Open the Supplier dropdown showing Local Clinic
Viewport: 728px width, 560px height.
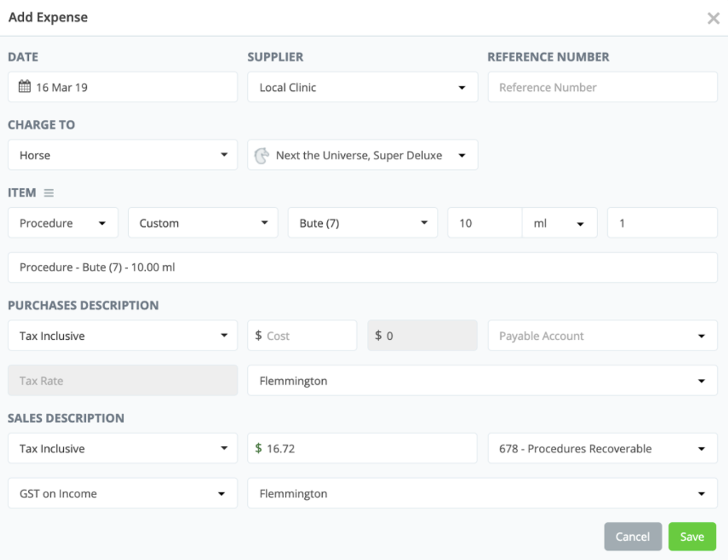point(362,87)
